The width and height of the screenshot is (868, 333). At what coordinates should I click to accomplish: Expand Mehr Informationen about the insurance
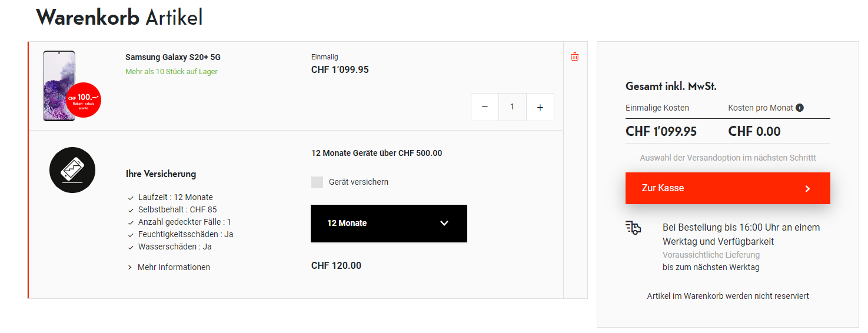(174, 267)
